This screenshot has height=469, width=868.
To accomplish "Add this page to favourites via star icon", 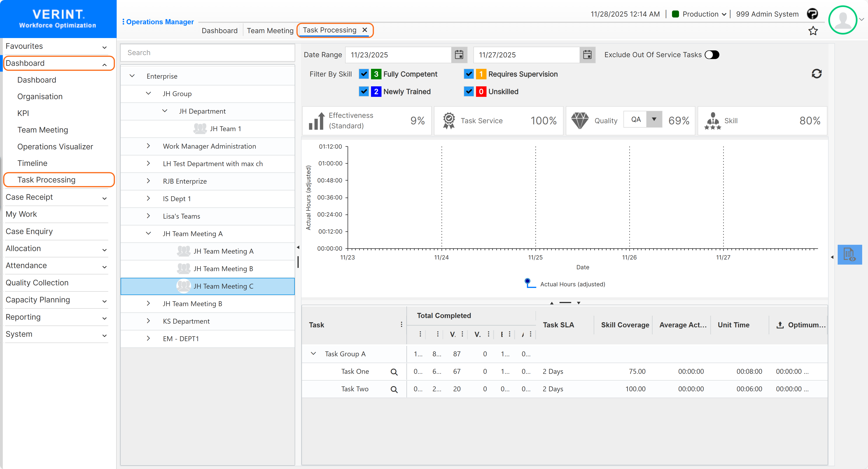I will (x=813, y=31).
